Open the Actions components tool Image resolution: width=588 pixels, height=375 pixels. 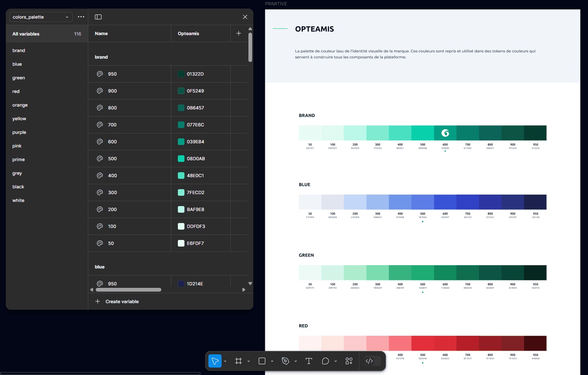[x=349, y=361]
